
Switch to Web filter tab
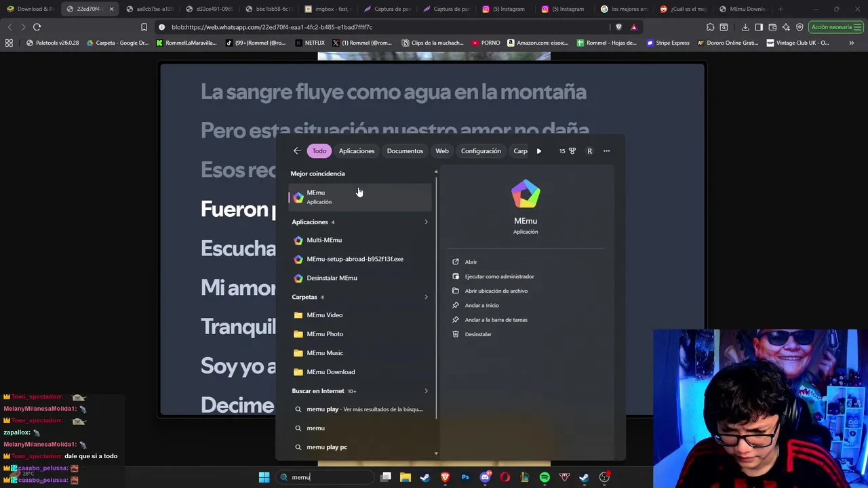pos(442,151)
